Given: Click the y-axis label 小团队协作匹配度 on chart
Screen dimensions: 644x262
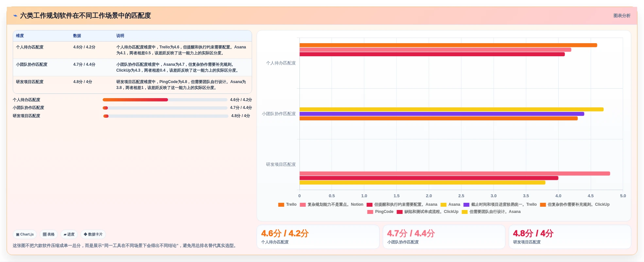Looking at the screenshot, I should pos(279,114).
